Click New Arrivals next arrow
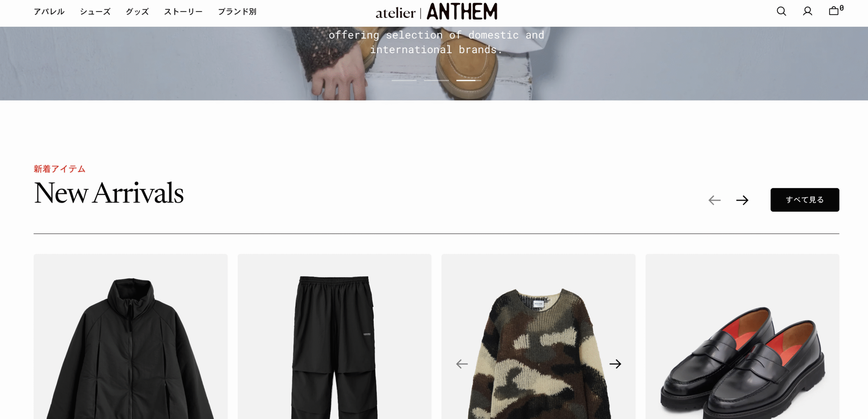Image resolution: width=868 pixels, height=419 pixels. (x=742, y=200)
